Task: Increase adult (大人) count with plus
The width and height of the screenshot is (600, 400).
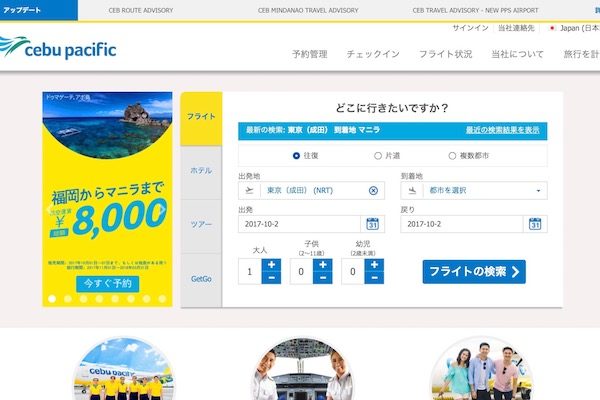Action: tap(271, 265)
